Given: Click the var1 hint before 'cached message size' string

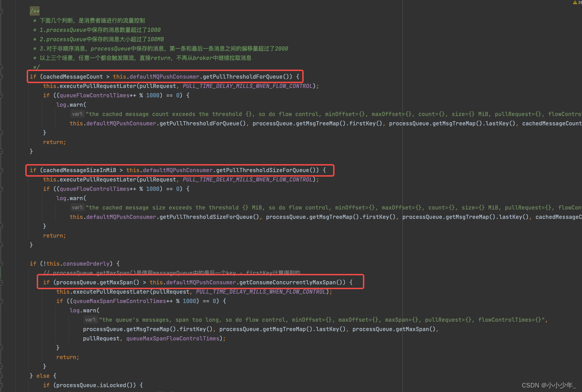Looking at the screenshot, I should pos(78,207).
